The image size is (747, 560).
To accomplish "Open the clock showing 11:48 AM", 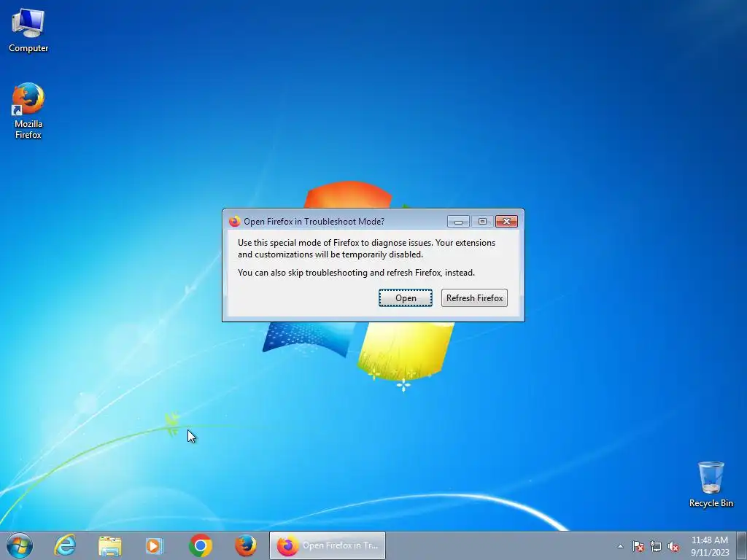I will (710, 546).
